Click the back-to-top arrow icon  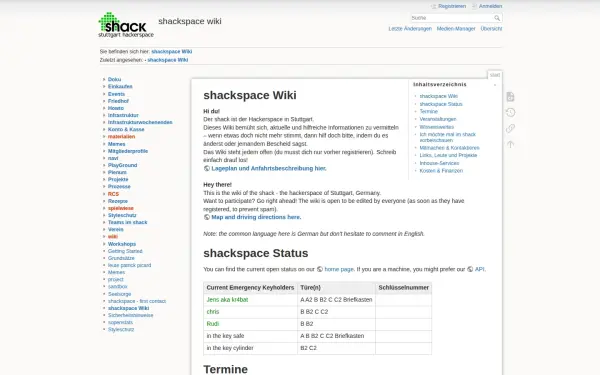click(x=510, y=144)
